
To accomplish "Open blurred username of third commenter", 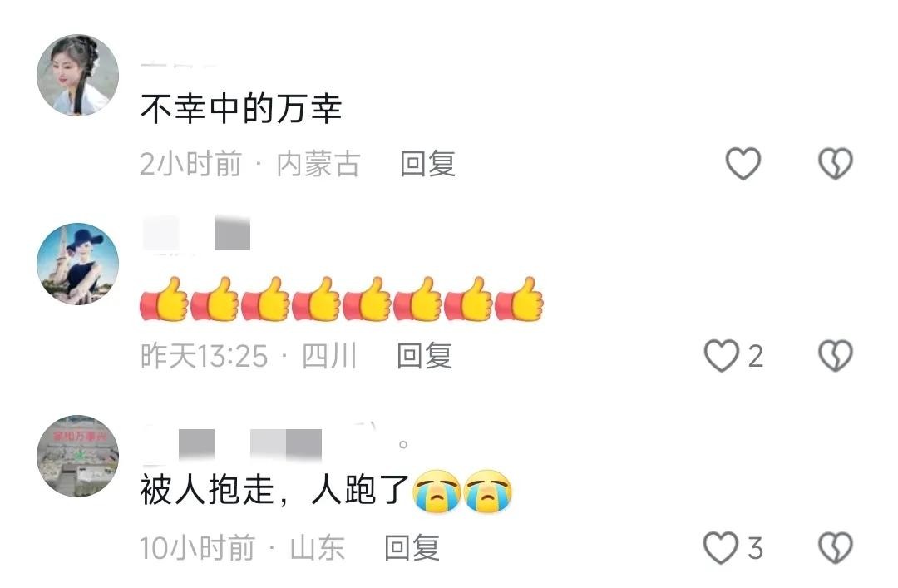I will coord(275,443).
